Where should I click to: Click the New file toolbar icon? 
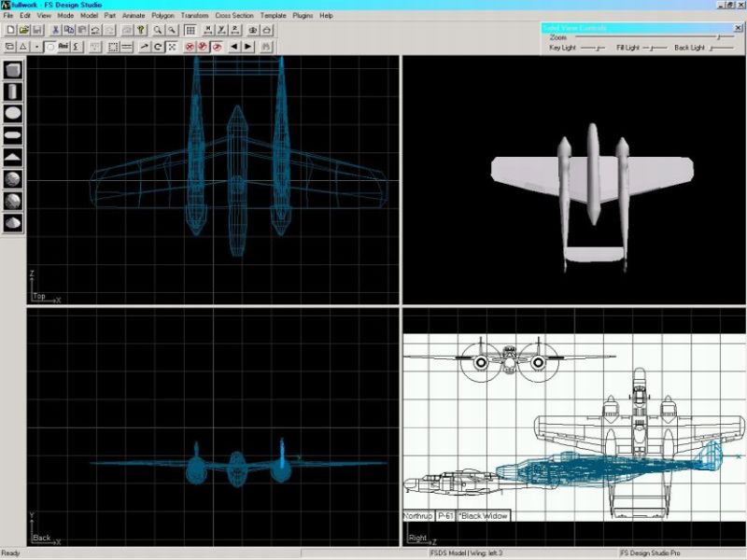coord(10,31)
